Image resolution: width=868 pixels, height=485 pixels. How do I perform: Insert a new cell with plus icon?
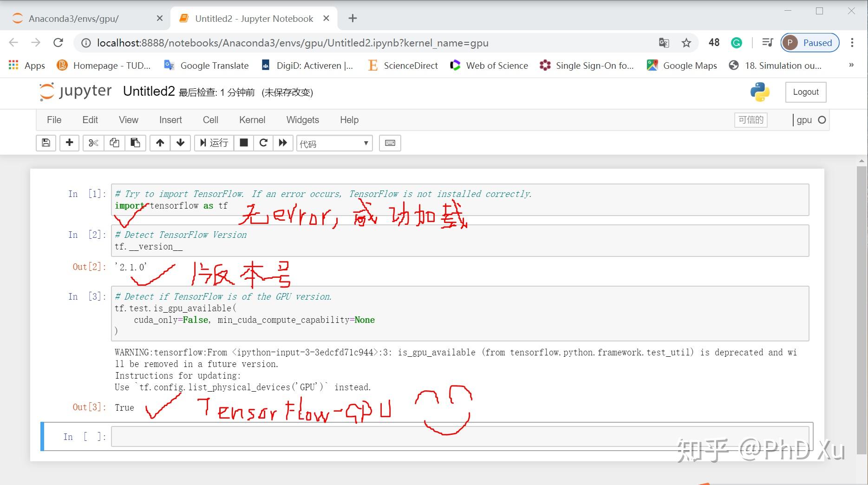click(69, 143)
